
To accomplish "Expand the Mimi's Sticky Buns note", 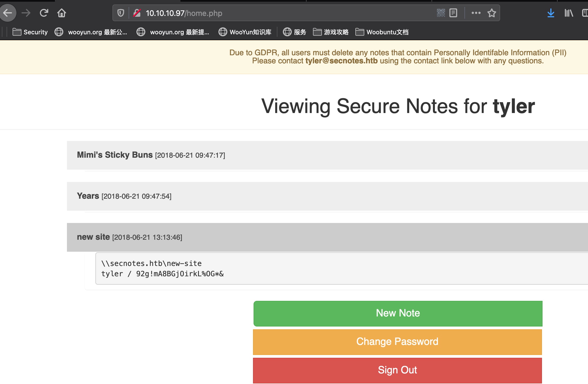I will pos(115,155).
